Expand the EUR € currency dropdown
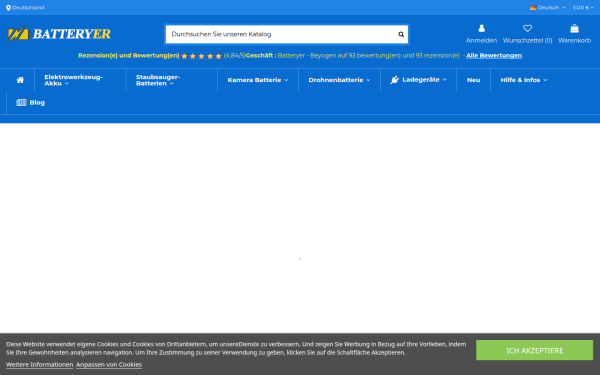This screenshot has height=375, width=600. (x=583, y=8)
